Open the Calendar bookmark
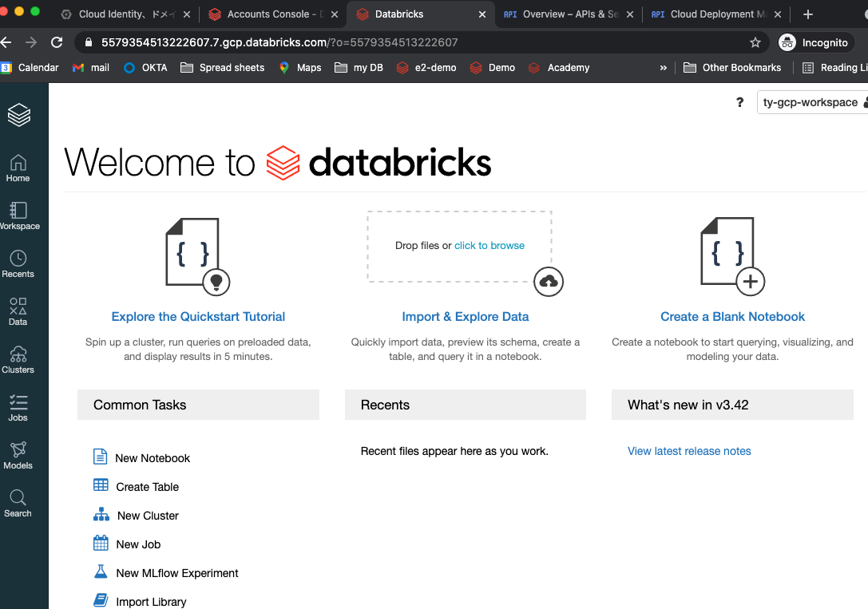Viewport: 868px width, 609px height. click(30, 68)
